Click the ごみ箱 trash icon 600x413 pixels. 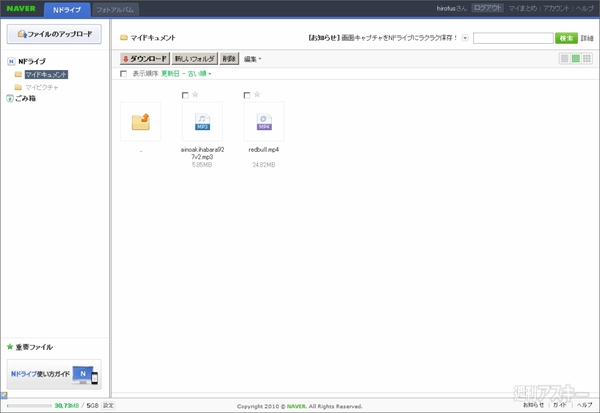tap(10, 99)
